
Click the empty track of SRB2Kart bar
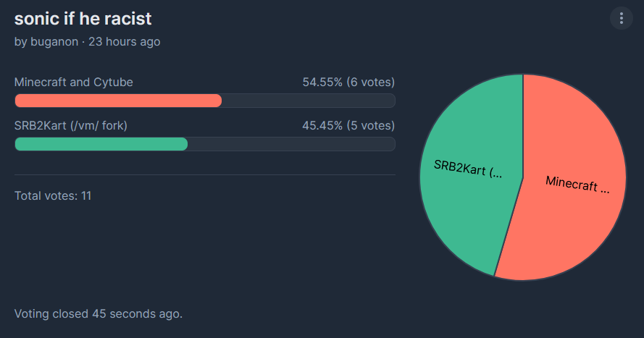(291, 144)
